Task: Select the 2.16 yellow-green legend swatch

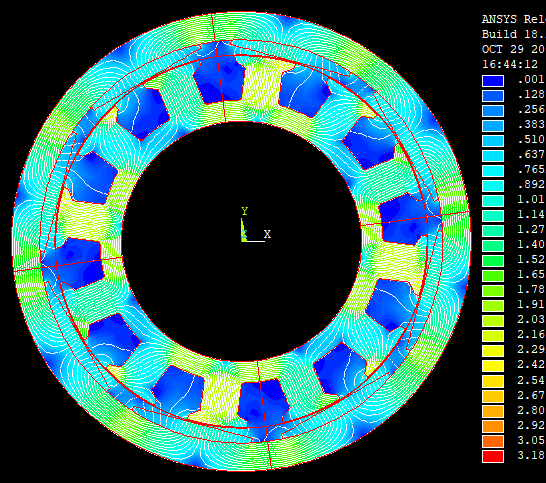Action: click(x=493, y=336)
